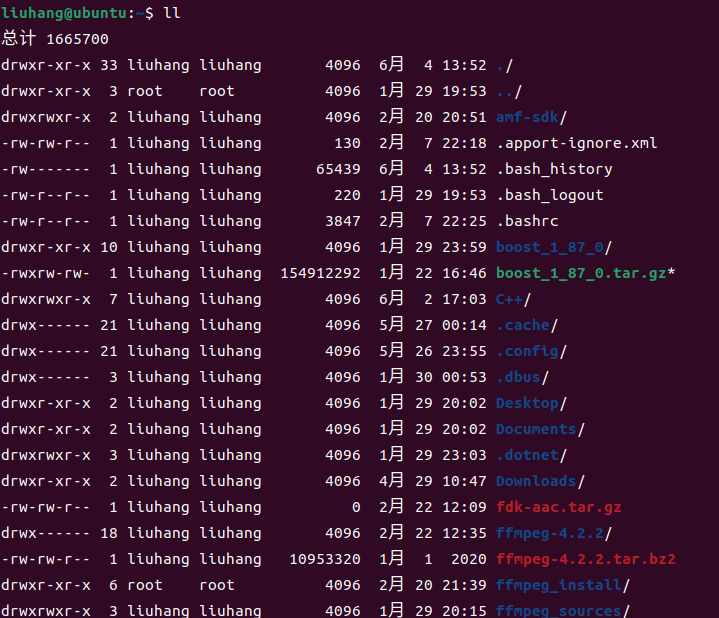Select the .config/ directory name

click(531, 352)
